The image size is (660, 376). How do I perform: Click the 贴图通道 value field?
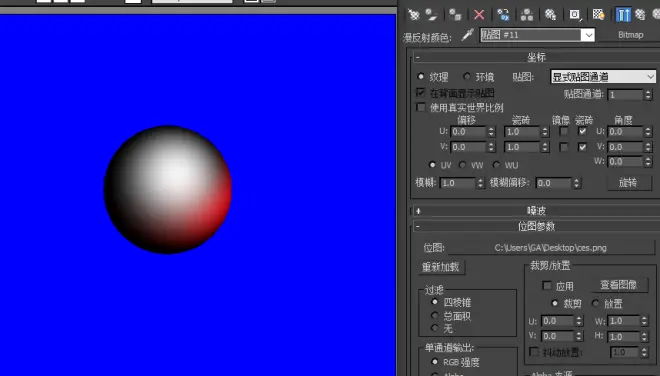coord(625,95)
